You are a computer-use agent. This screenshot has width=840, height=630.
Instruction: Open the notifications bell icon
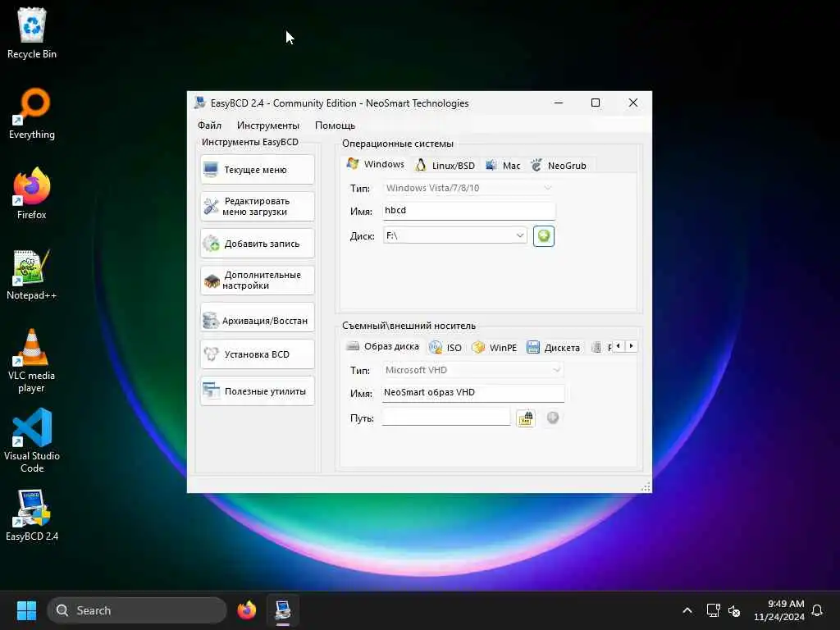(818, 610)
